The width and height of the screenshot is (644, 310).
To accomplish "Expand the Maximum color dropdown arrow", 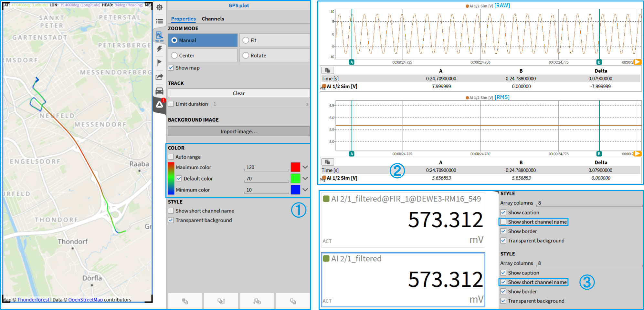I will pyautogui.click(x=305, y=167).
